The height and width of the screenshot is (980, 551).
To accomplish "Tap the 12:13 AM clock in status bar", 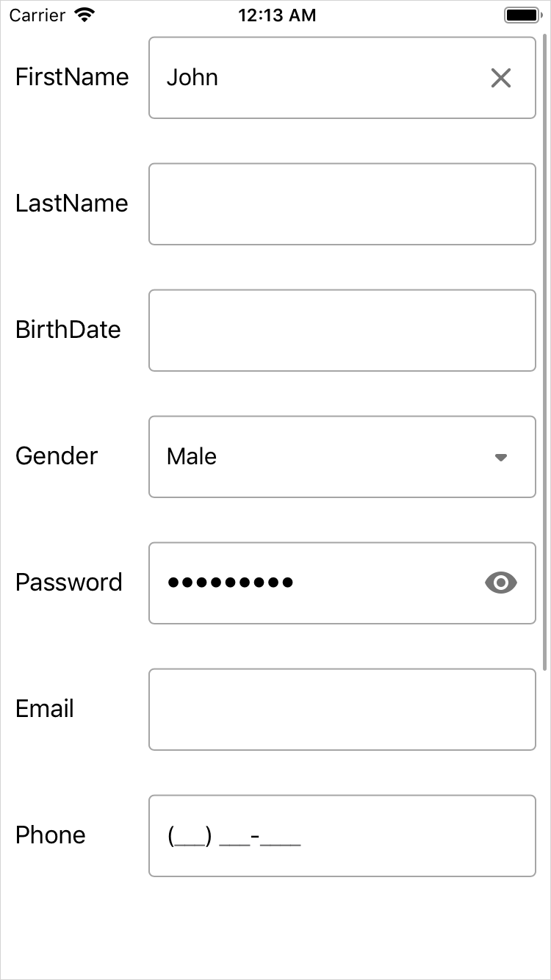I will click(x=276, y=15).
